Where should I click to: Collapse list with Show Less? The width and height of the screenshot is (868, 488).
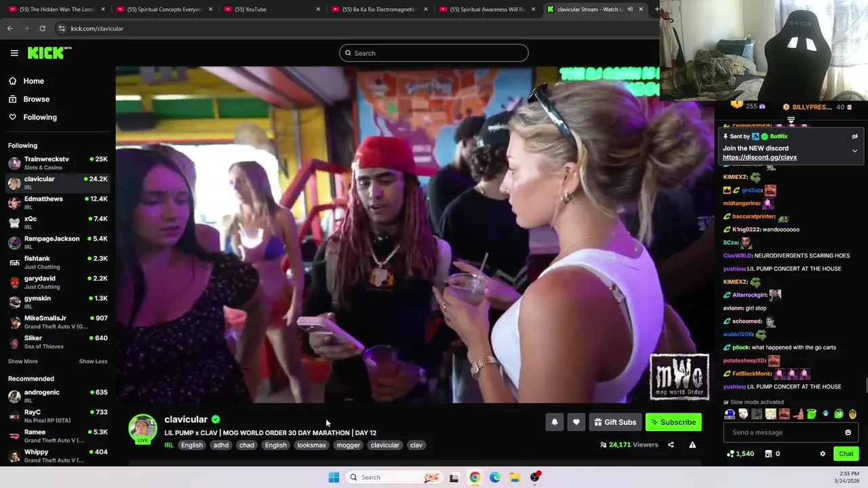tap(93, 361)
